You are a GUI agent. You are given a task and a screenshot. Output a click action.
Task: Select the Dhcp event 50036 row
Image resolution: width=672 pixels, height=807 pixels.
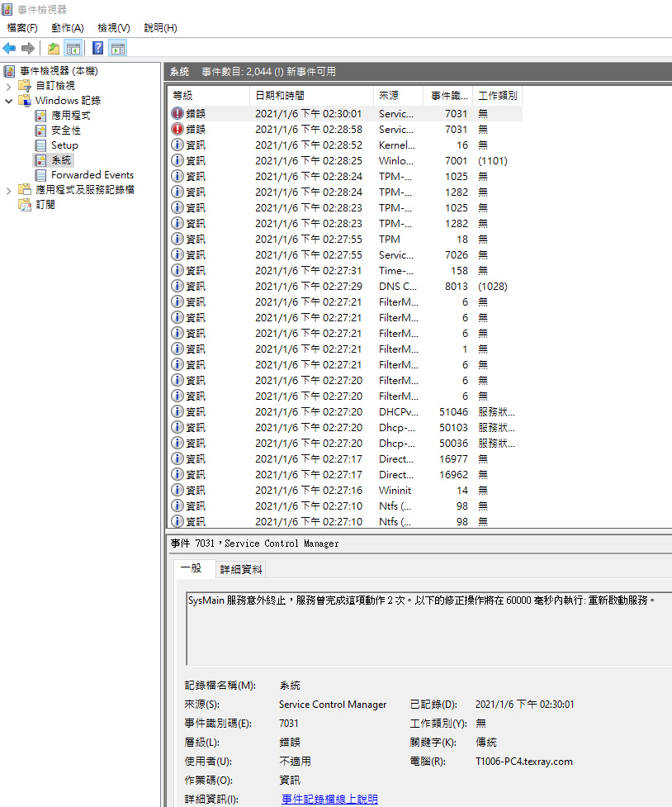point(345,443)
